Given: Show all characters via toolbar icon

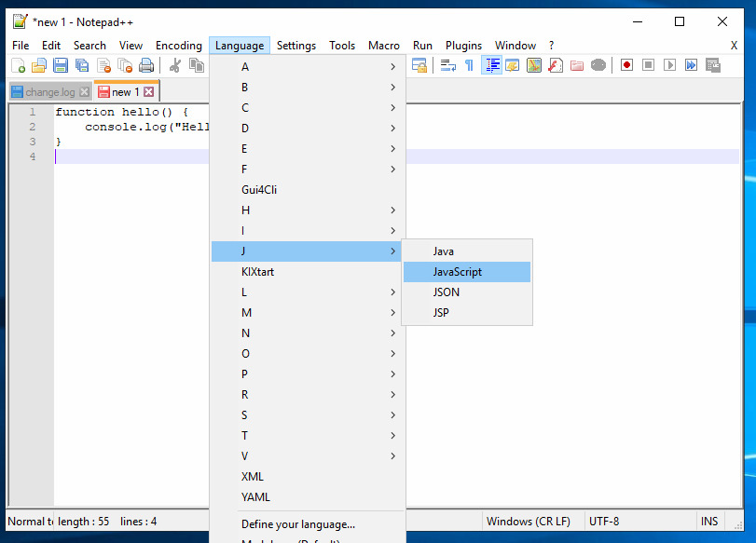Looking at the screenshot, I should [468, 65].
